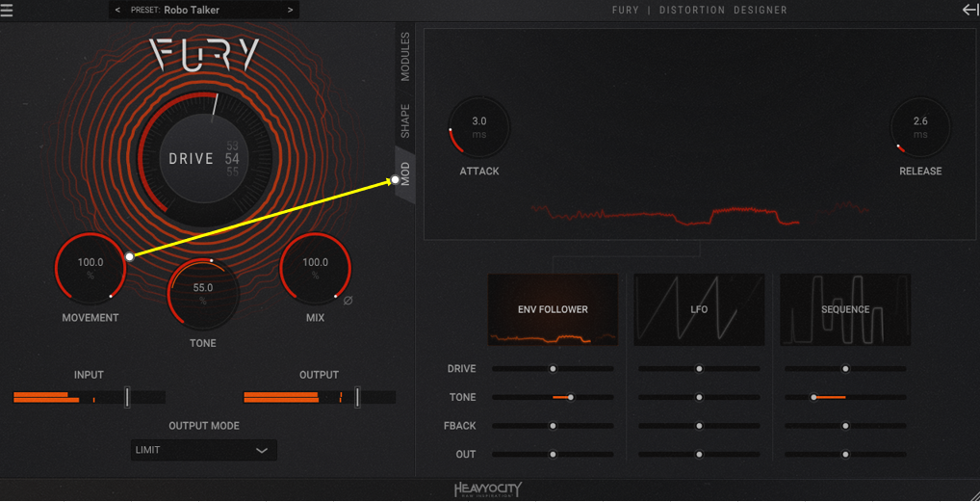
Task: Click Sequence DRIVE slider handle
Action: click(845, 369)
